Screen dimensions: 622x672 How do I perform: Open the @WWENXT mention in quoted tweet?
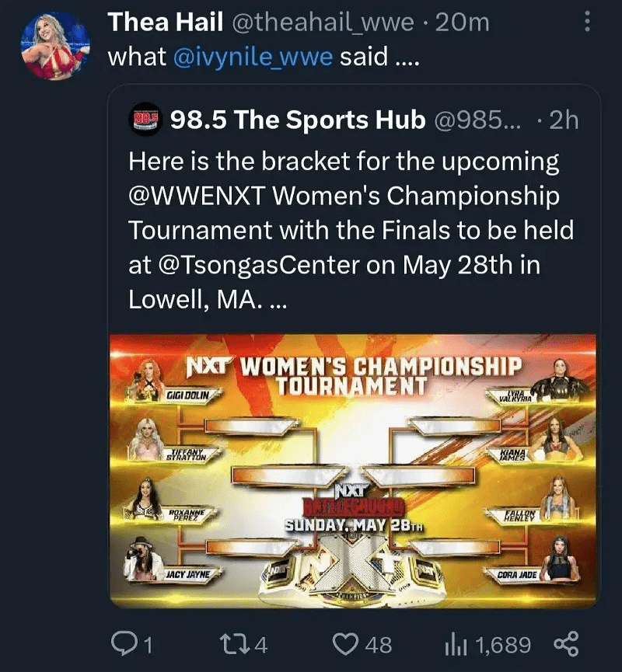(197, 197)
